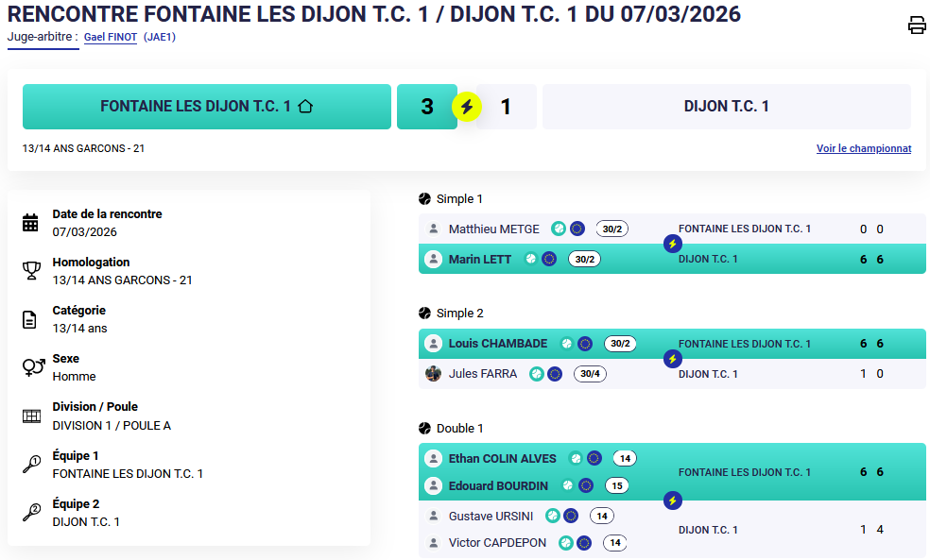
Task: Click Jules FARRA's profile photo
Action: (434, 374)
